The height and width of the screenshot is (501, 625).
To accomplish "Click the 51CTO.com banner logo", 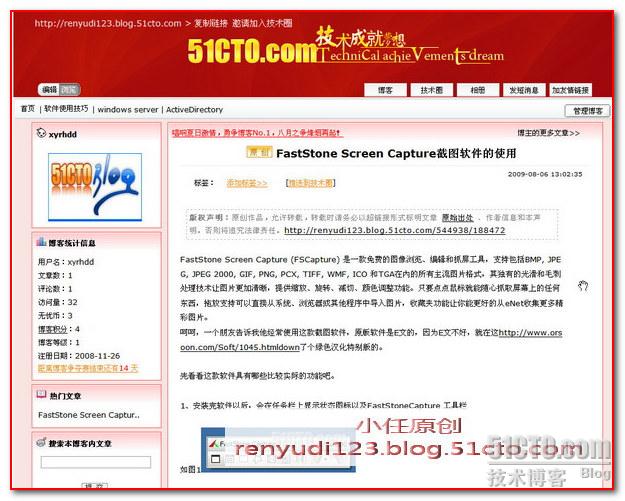I will click(x=252, y=51).
